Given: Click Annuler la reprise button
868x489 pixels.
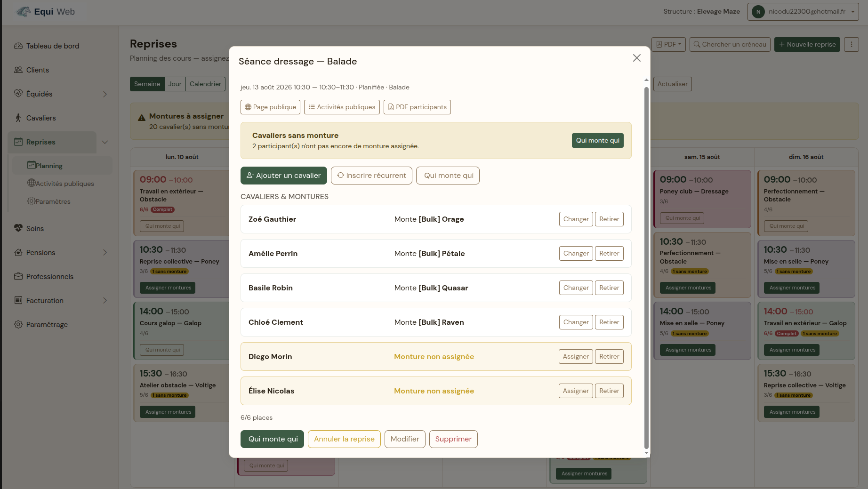Looking at the screenshot, I should 344,439.
